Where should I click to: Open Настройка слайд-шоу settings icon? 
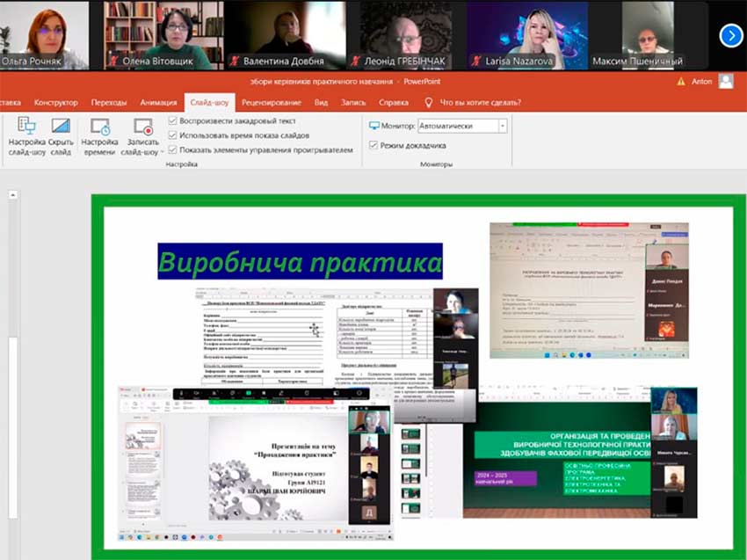26,127
